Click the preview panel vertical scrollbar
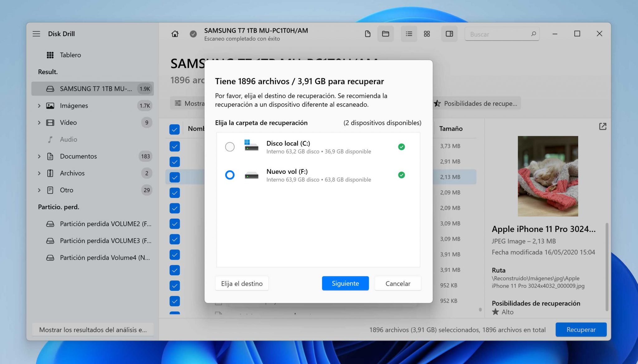 pos(607,266)
